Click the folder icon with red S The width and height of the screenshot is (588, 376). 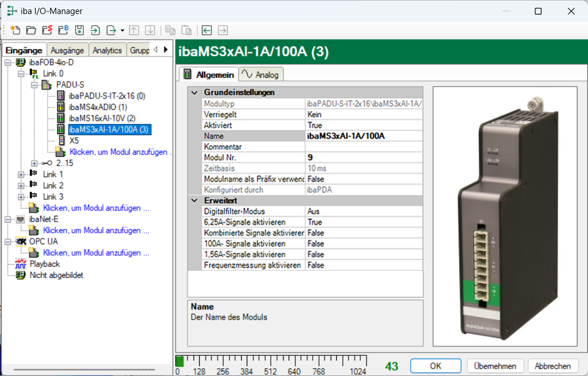point(47,30)
